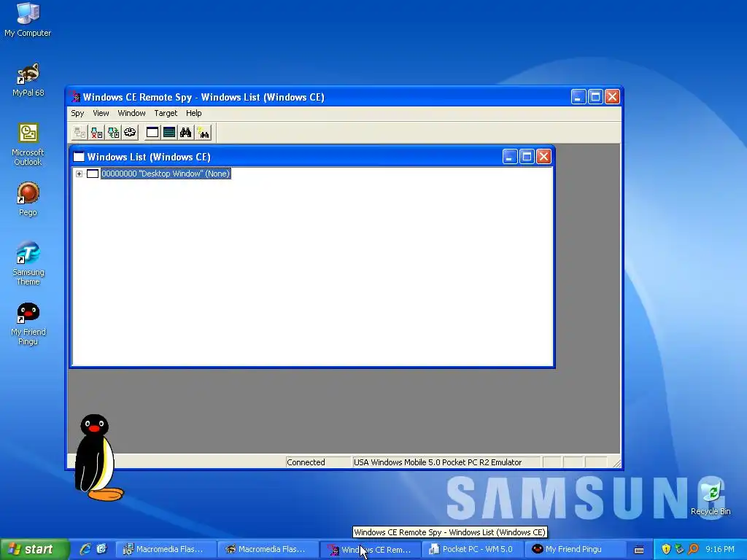This screenshot has height=560, width=747.
Task: Open the View menu
Action: point(101,113)
